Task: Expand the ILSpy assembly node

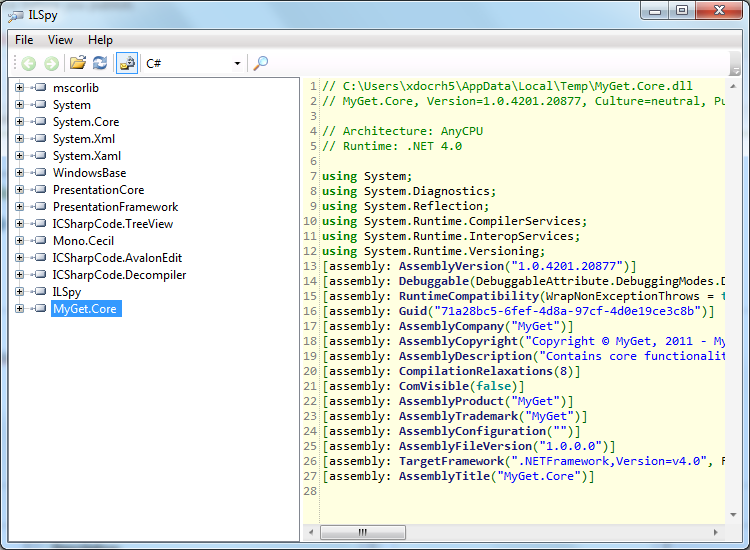Action: point(19,291)
